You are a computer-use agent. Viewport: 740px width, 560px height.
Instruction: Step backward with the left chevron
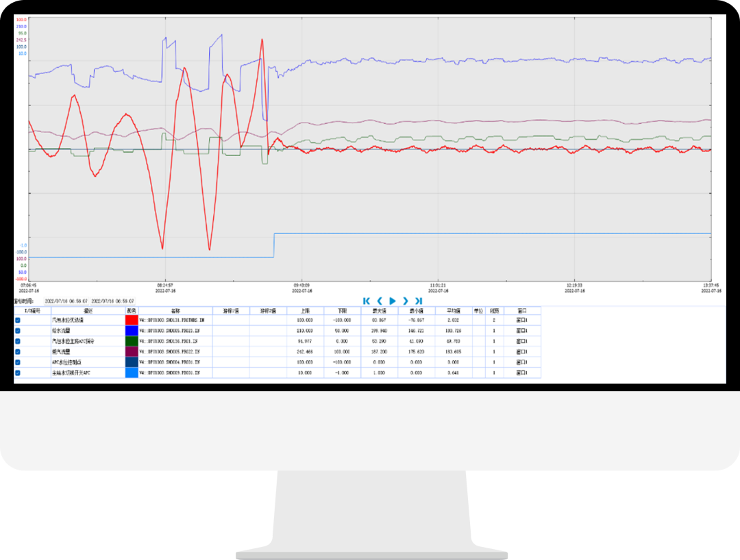[x=380, y=301]
